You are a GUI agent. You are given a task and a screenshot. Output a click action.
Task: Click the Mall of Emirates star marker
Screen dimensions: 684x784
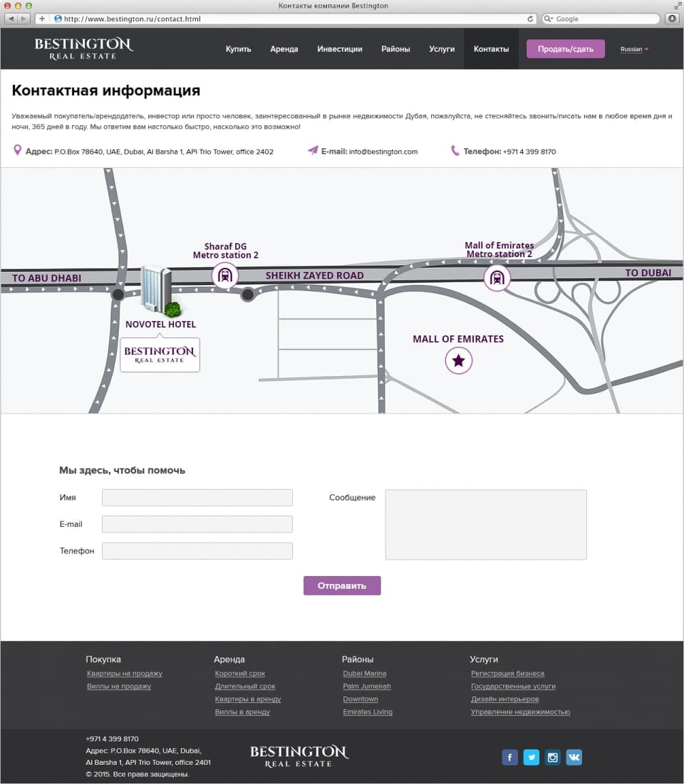point(458,360)
